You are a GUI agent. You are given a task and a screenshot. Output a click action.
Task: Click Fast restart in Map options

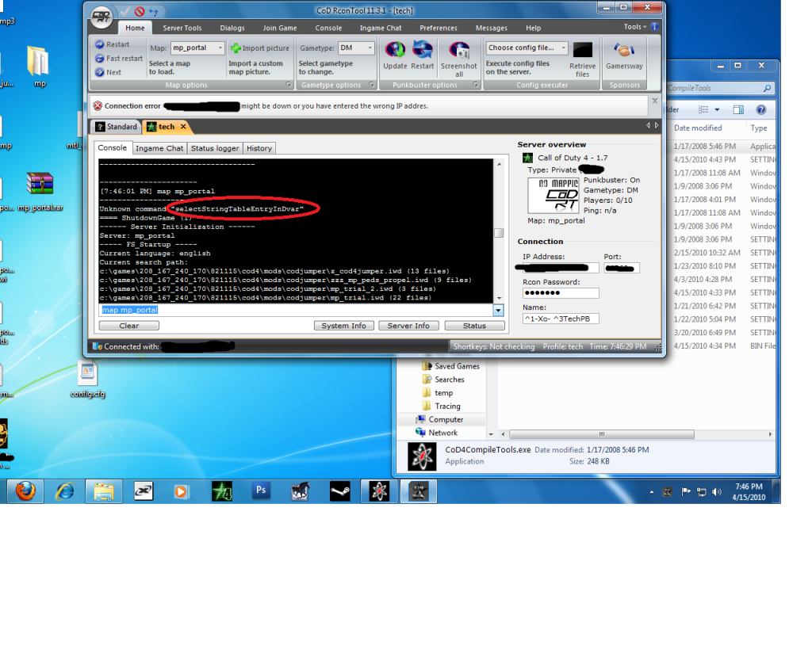[x=119, y=59]
